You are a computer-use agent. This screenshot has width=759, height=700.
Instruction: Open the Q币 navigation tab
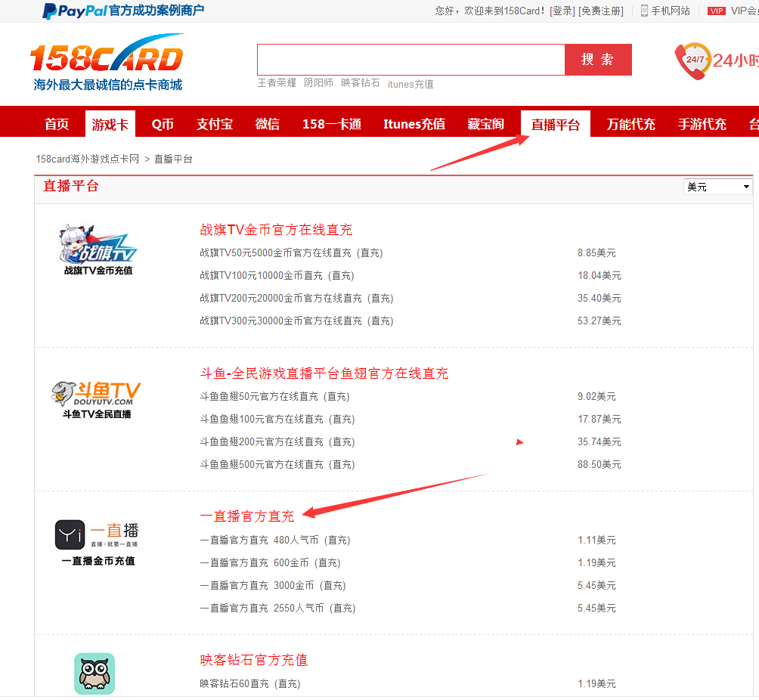point(163,124)
